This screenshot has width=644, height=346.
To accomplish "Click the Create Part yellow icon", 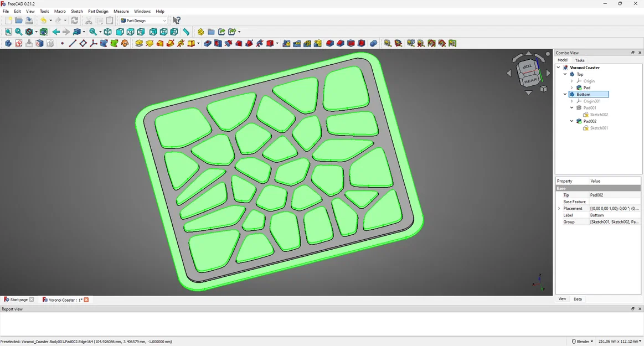I will coord(200,32).
